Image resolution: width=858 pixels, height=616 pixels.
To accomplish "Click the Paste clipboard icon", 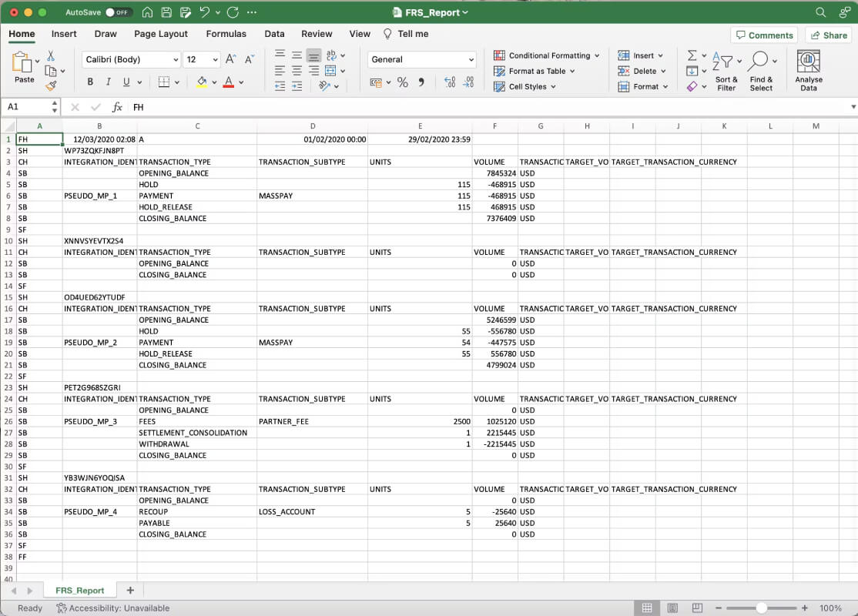I will coord(22,62).
